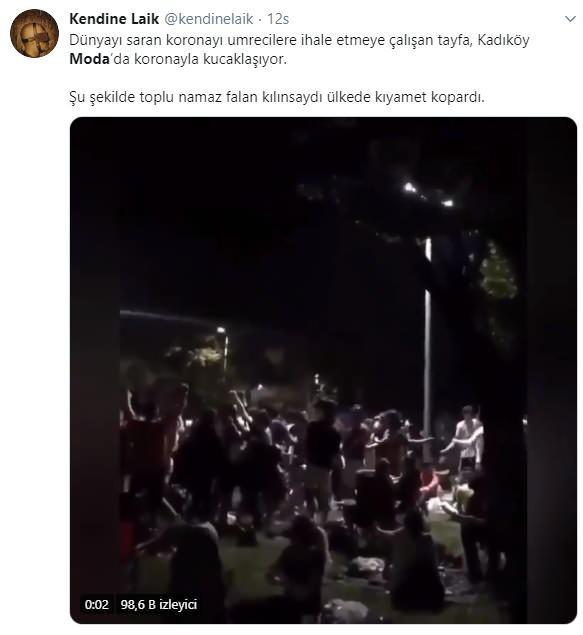Click the green lit tree in video
The height and width of the screenshot is (635, 583).
498,271
